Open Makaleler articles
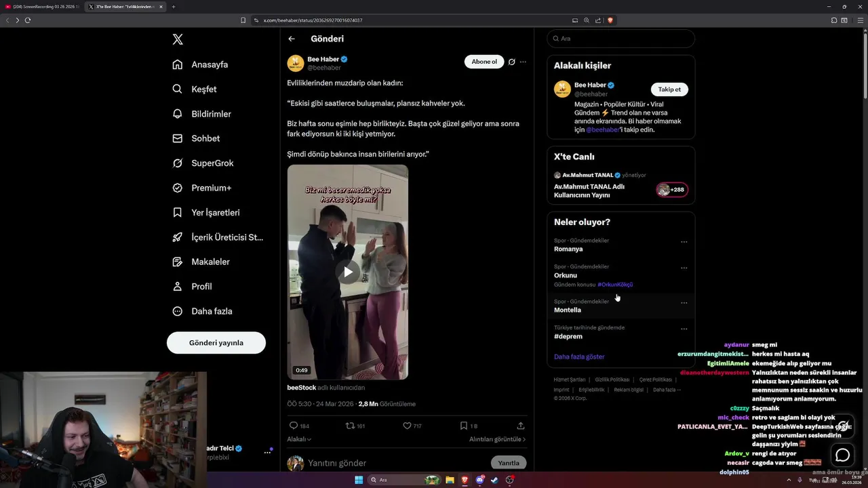The width and height of the screenshot is (868, 488). click(x=201, y=262)
